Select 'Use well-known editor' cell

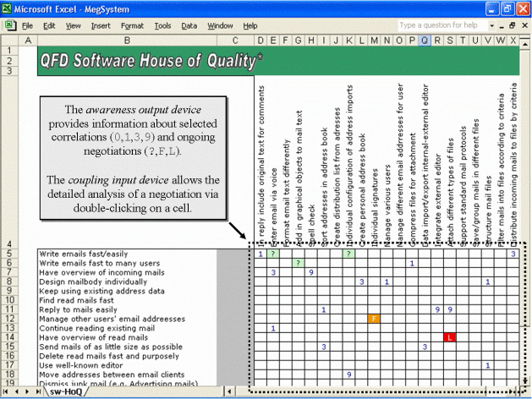click(x=127, y=365)
